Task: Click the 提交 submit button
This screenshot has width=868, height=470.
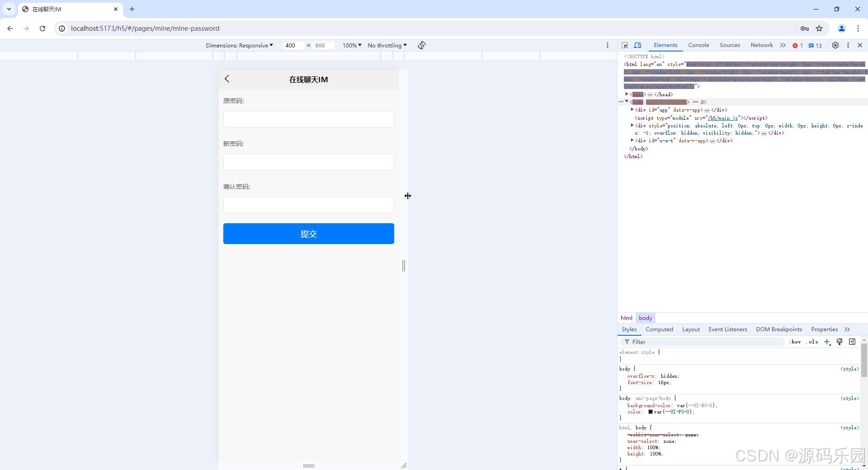Action: 308,234
